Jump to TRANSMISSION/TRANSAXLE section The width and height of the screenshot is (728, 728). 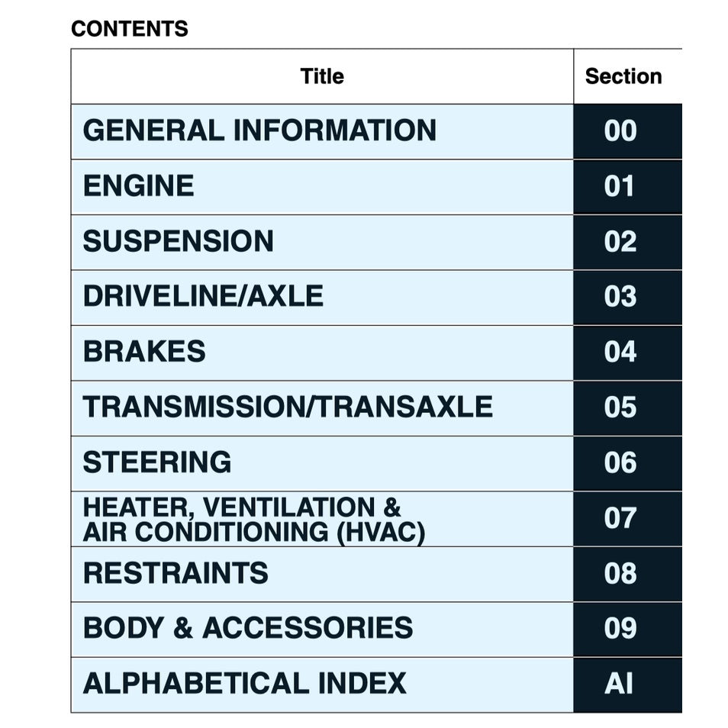coord(287,407)
